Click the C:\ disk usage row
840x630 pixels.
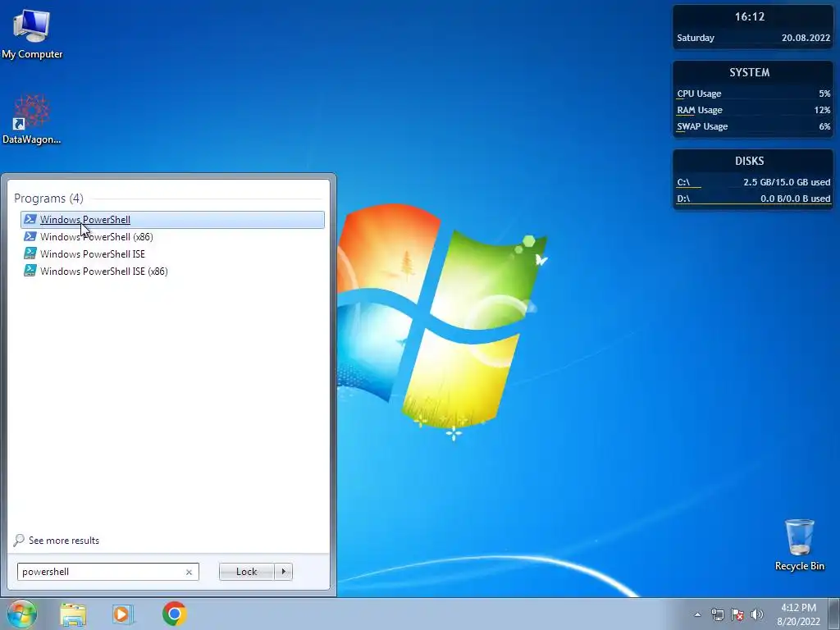point(753,182)
